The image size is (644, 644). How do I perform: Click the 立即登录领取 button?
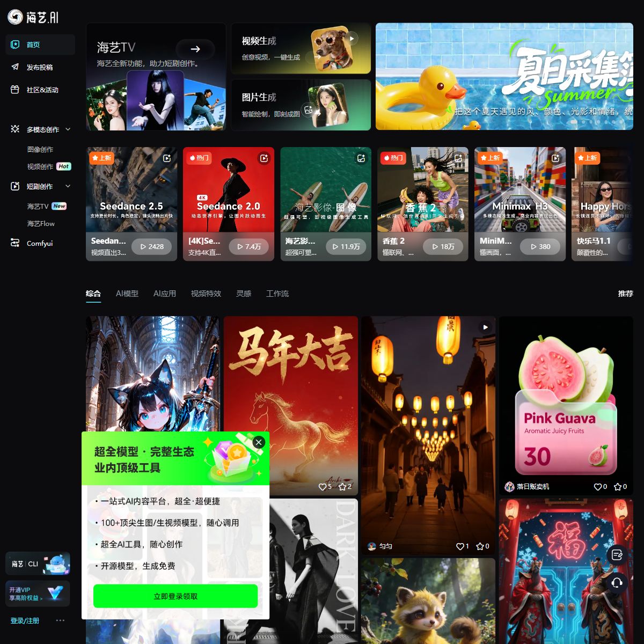[x=175, y=596]
